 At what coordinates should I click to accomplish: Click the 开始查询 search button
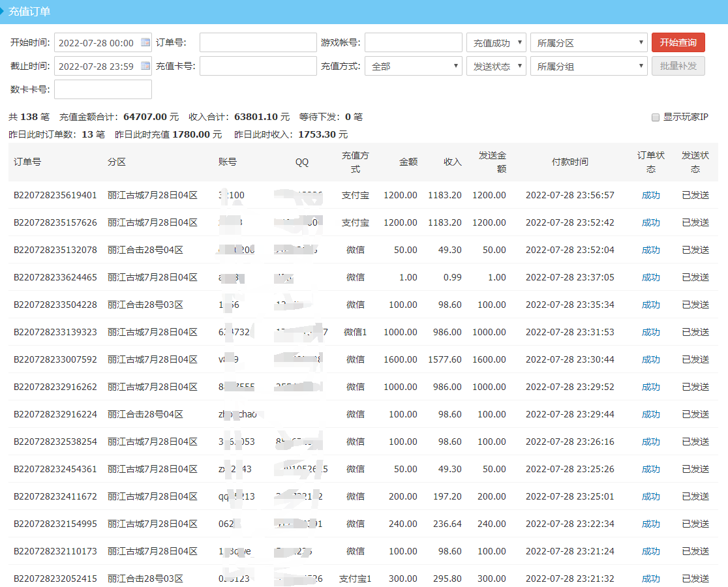[678, 42]
